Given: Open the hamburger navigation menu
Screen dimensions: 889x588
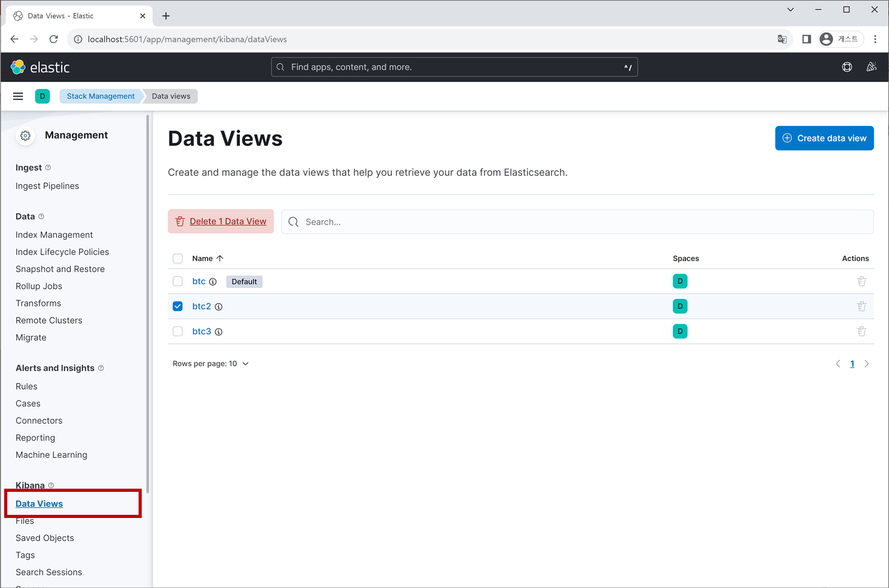Looking at the screenshot, I should point(18,96).
